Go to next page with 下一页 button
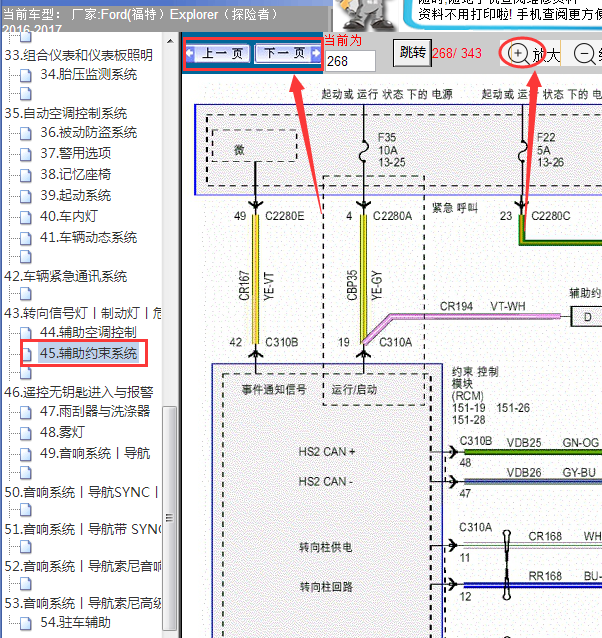 point(288,53)
